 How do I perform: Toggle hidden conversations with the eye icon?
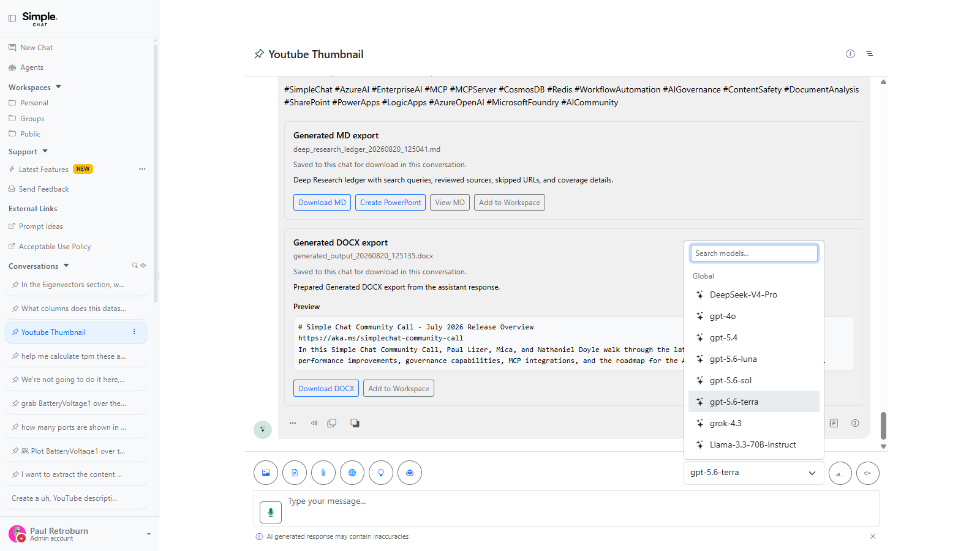143,266
